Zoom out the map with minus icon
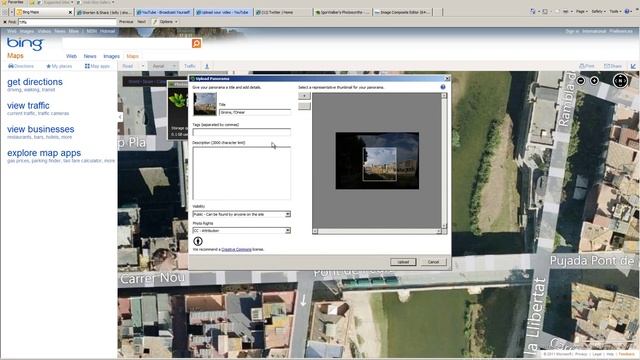Screen dimensions: 640x360 [x=580, y=81]
